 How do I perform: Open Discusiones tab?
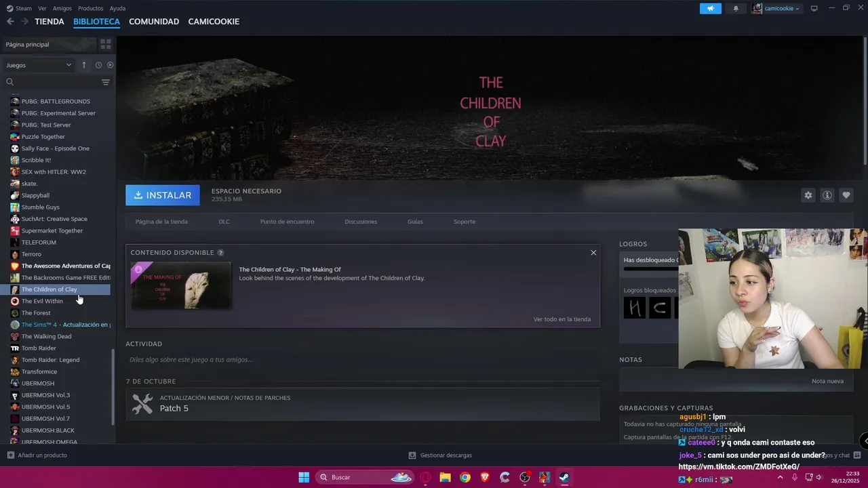point(361,222)
